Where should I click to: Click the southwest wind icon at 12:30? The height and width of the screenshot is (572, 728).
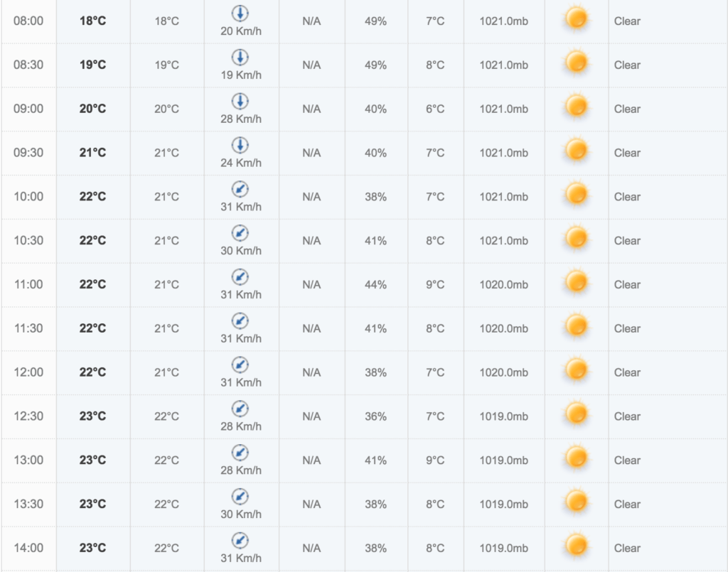tap(240, 409)
